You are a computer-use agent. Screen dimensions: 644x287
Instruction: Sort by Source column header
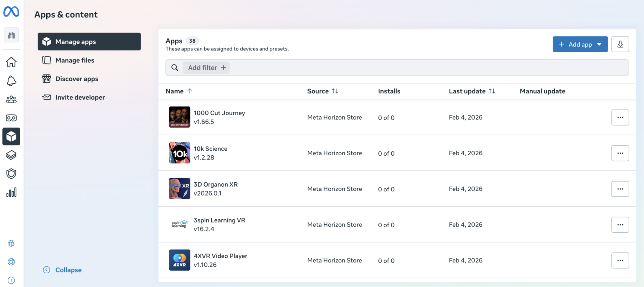click(323, 91)
